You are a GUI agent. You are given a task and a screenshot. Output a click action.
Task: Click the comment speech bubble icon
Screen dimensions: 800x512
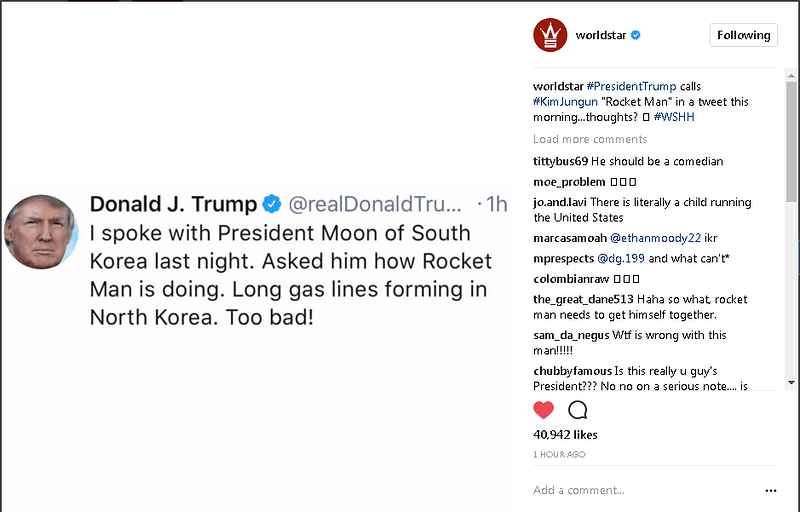click(x=577, y=409)
